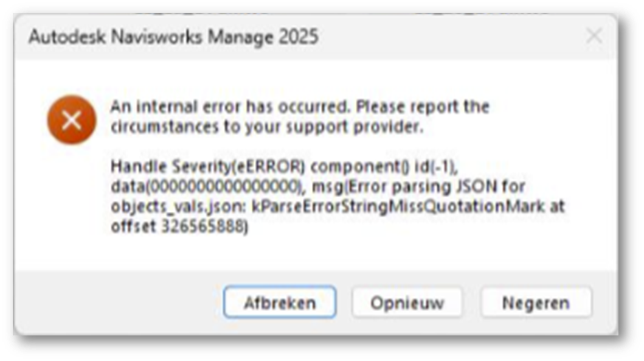Choose Negeren to ignore the error
The image size is (644, 361).
536,303
